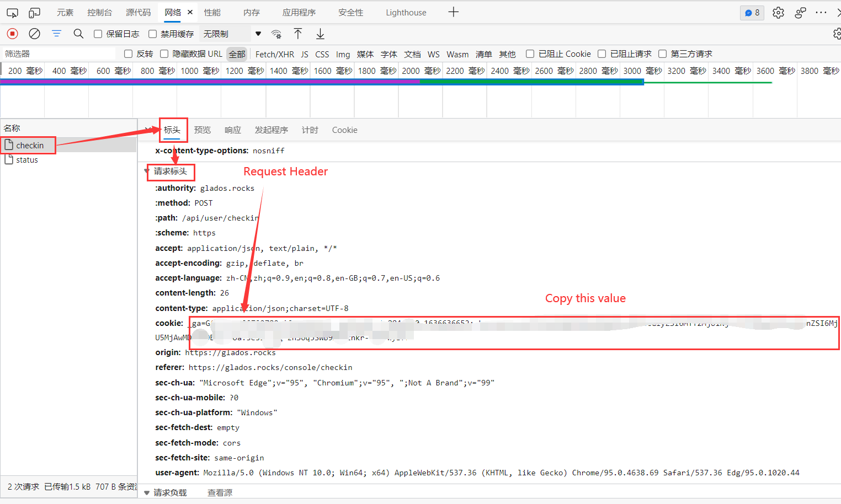Check the 禁用缓存 option

click(x=152, y=33)
